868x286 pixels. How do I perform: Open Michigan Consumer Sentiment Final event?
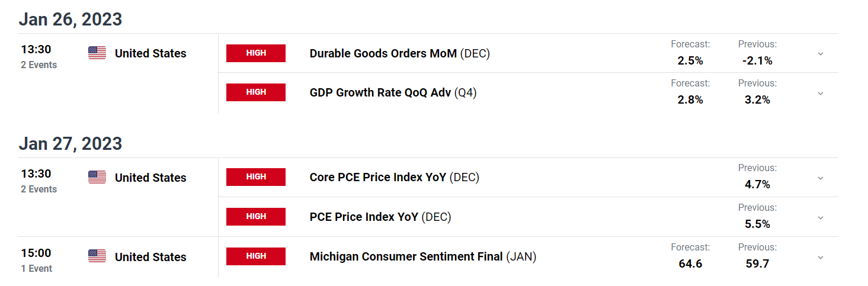pyautogui.click(x=423, y=256)
